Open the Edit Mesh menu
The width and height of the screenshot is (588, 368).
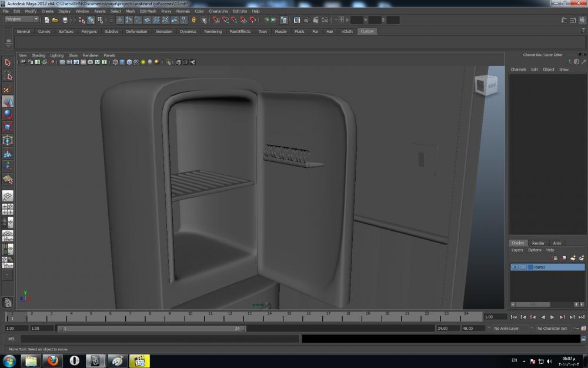(148, 11)
